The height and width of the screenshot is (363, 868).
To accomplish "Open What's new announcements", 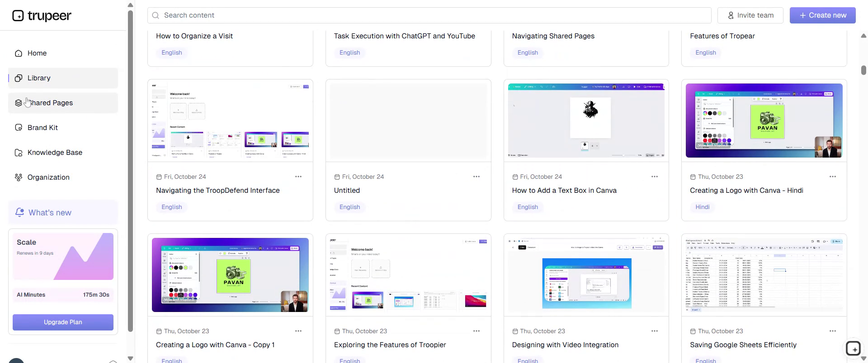I will coord(63,213).
